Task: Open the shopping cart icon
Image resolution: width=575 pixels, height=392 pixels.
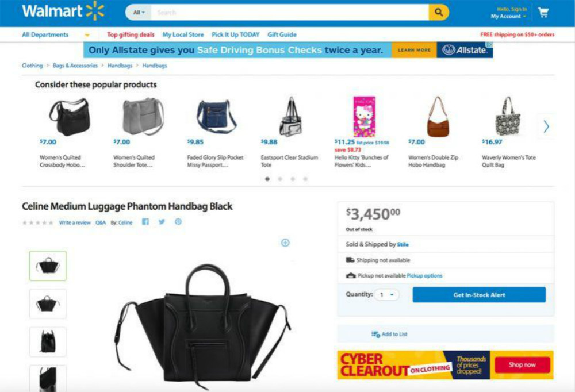Action: [543, 13]
